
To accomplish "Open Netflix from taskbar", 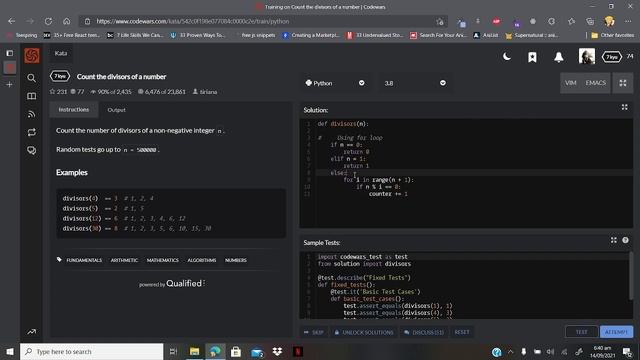I will pyautogui.click(x=298, y=351).
